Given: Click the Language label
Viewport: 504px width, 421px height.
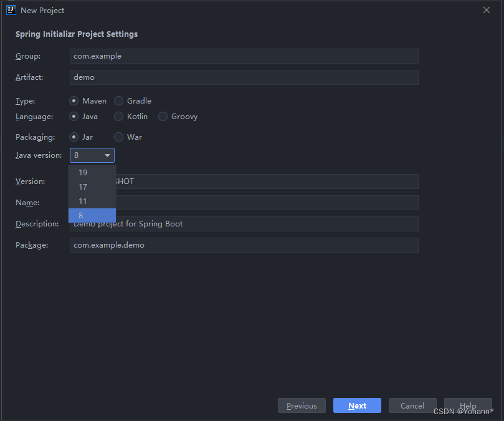Looking at the screenshot, I should (x=34, y=117).
